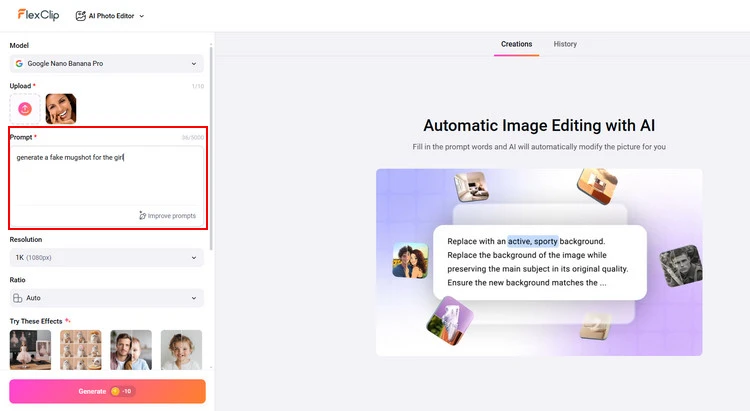Expand the Ratio Auto dropdown
The width and height of the screenshot is (750, 411).
pos(106,298)
